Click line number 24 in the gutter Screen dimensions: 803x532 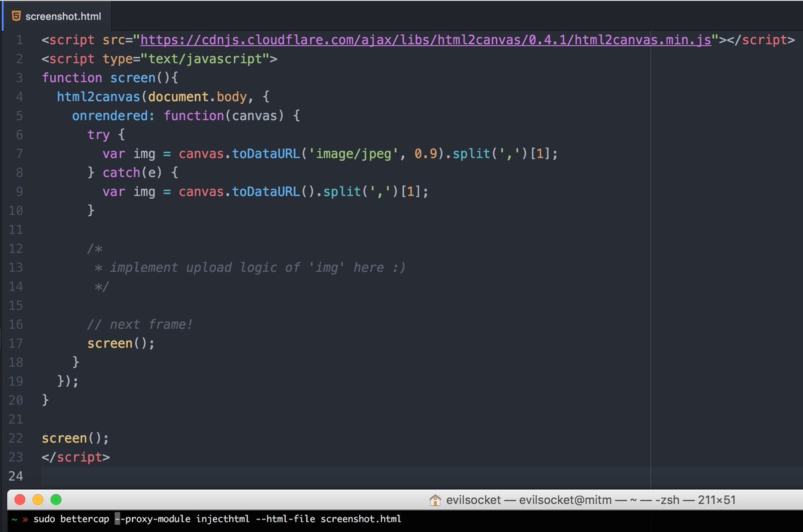coord(15,476)
